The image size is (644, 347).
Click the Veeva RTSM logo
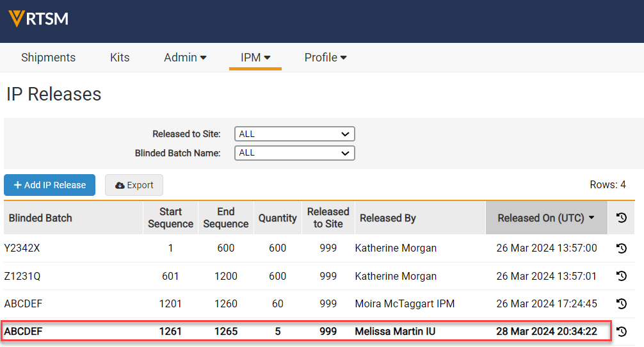[38, 19]
